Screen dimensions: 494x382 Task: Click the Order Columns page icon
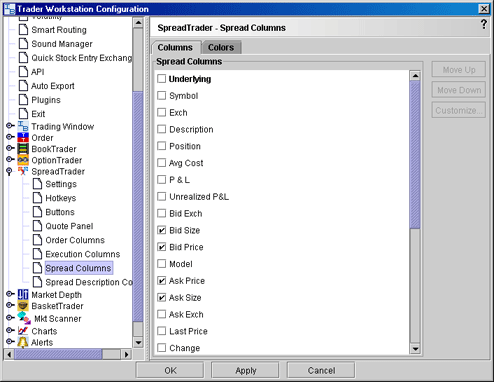(x=37, y=240)
